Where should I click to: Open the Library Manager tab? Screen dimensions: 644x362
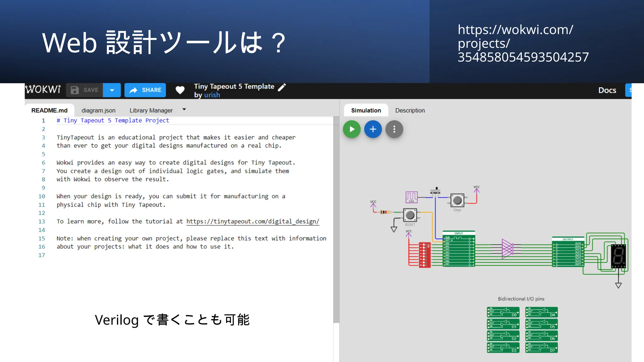[x=151, y=110]
